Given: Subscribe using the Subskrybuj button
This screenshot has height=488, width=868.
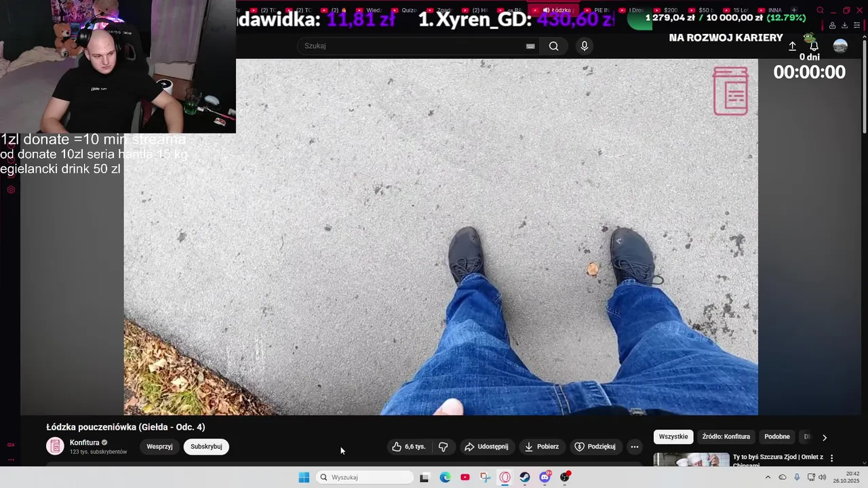Looking at the screenshot, I should click(x=206, y=447).
